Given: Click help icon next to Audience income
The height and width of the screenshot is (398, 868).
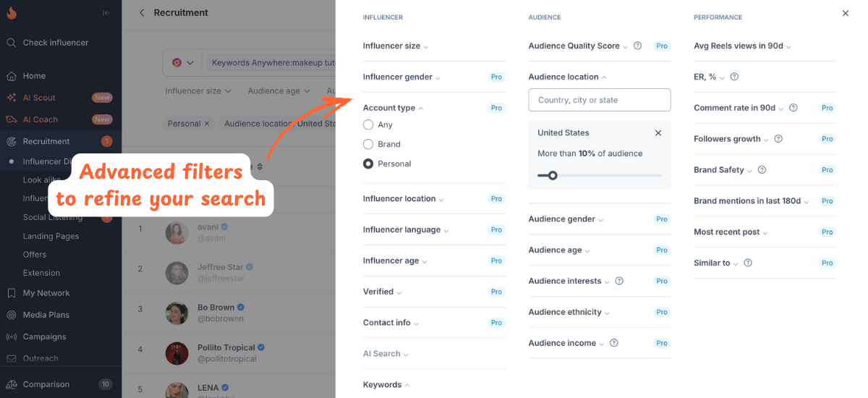Looking at the screenshot, I should coord(614,343).
